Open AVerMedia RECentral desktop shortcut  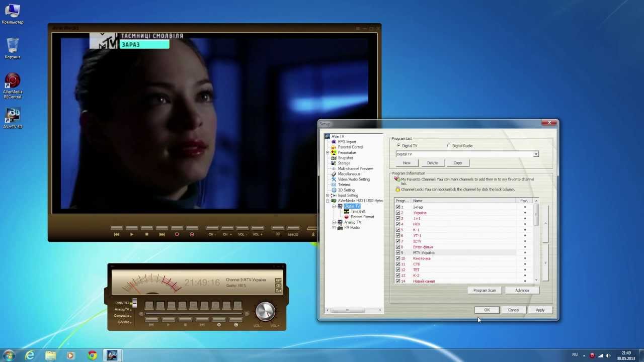13,85
